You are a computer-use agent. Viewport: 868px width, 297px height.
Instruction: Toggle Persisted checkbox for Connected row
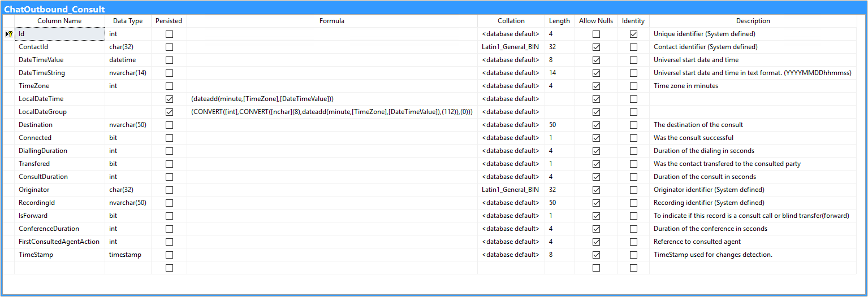click(x=169, y=138)
